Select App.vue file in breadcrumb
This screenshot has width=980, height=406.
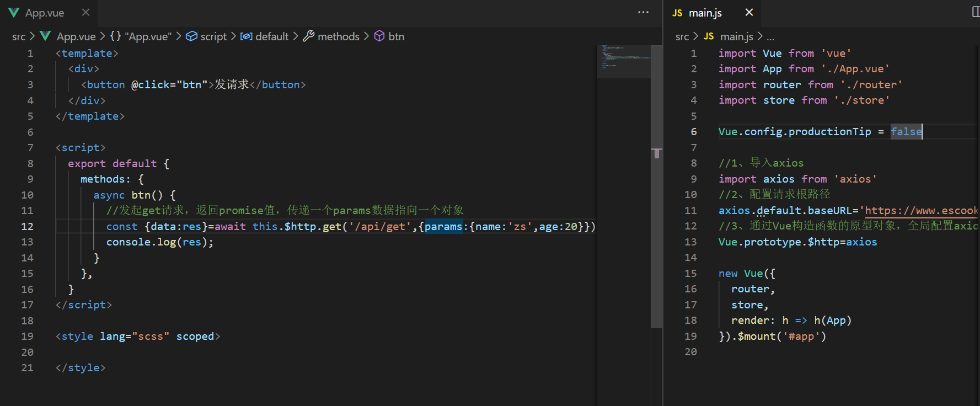(76, 36)
